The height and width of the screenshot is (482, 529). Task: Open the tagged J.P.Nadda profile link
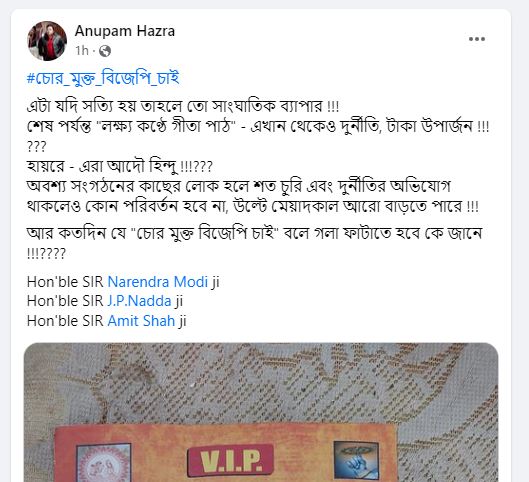[139, 301]
